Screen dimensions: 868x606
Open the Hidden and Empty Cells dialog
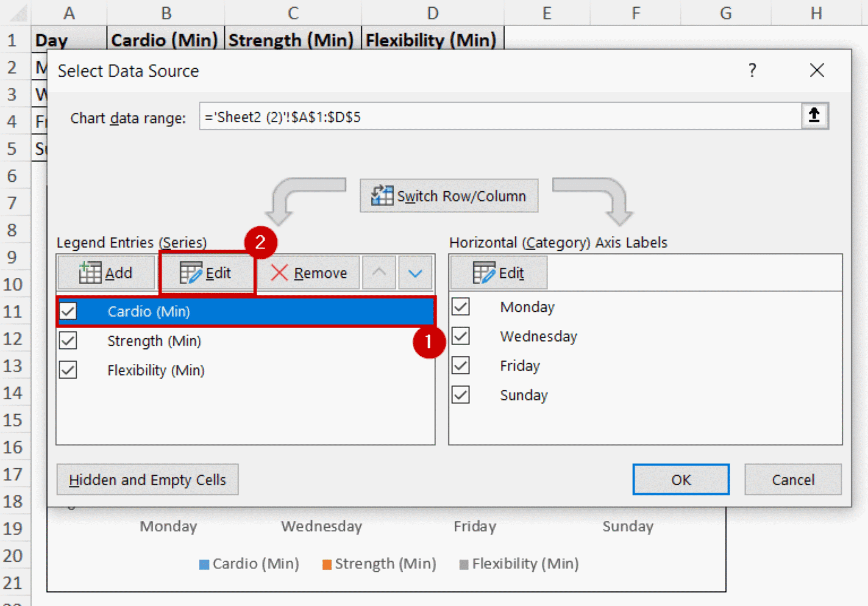click(147, 479)
